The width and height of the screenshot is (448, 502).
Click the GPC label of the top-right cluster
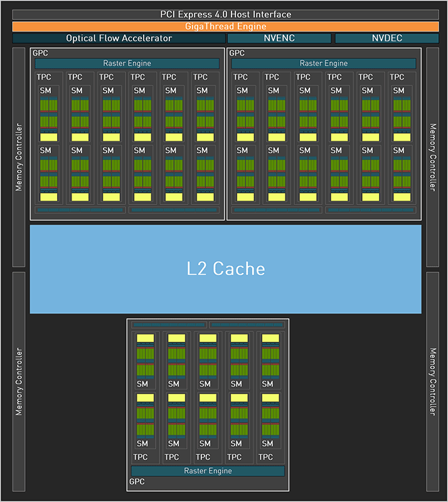click(x=236, y=53)
